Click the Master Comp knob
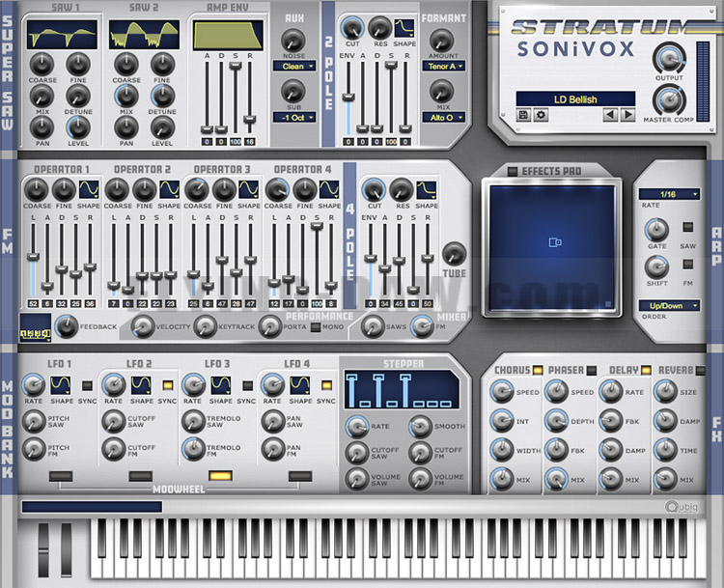724x588 pixels. point(669,99)
